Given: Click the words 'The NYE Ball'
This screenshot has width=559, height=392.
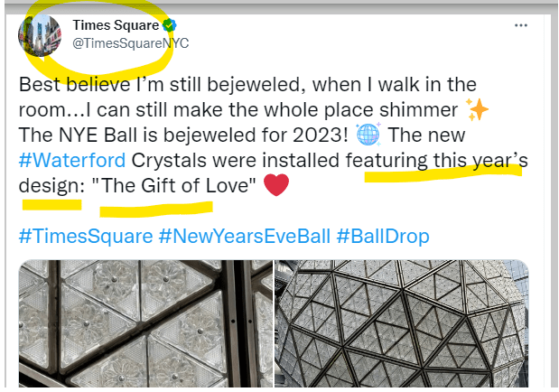Looking at the screenshot, I should point(73,136).
